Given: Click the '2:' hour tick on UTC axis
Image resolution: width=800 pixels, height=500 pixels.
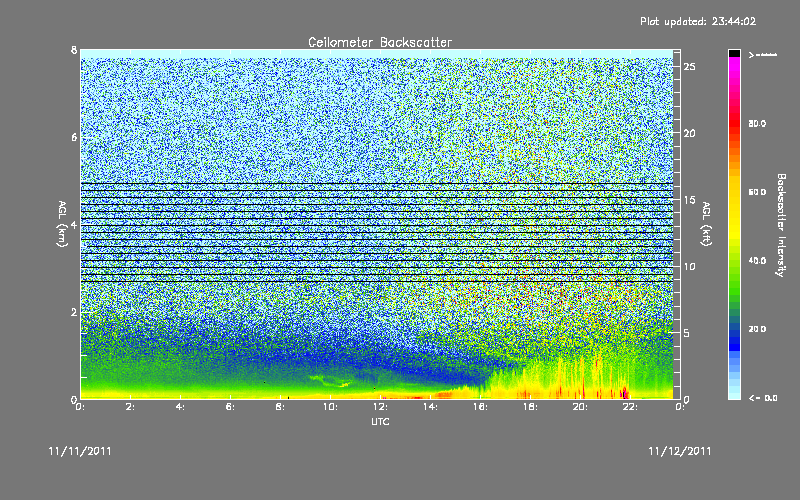Looking at the screenshot, I should (131, 407).
